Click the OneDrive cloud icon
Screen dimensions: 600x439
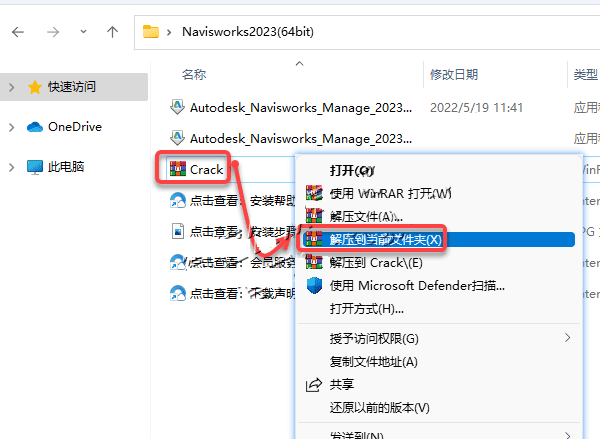tap(35, 127)
